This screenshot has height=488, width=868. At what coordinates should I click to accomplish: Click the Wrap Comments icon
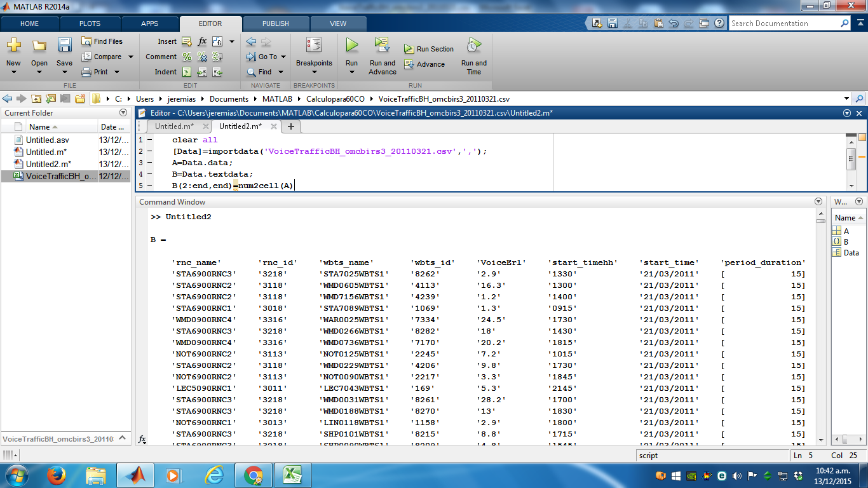click(x=217, y=57)
